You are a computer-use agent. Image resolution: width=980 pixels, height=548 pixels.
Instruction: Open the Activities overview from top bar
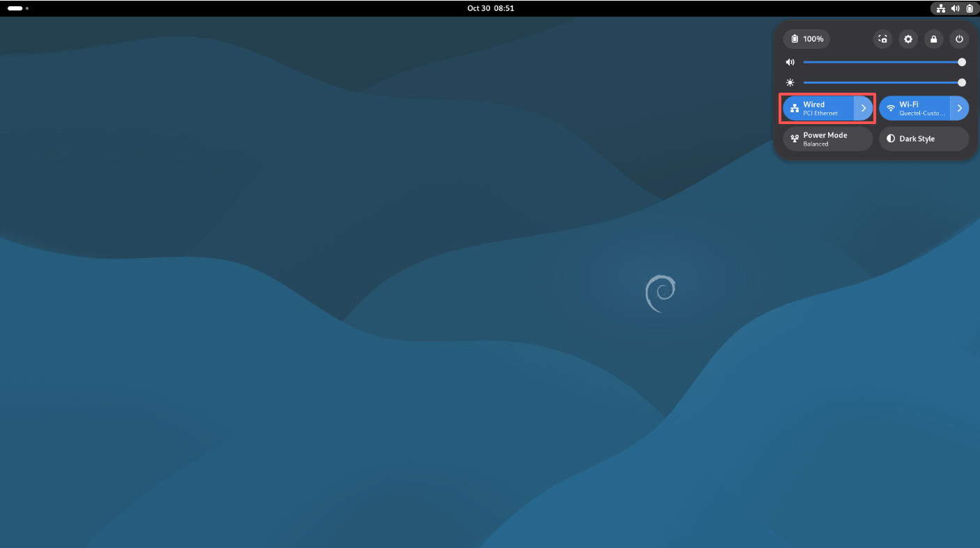17,8
